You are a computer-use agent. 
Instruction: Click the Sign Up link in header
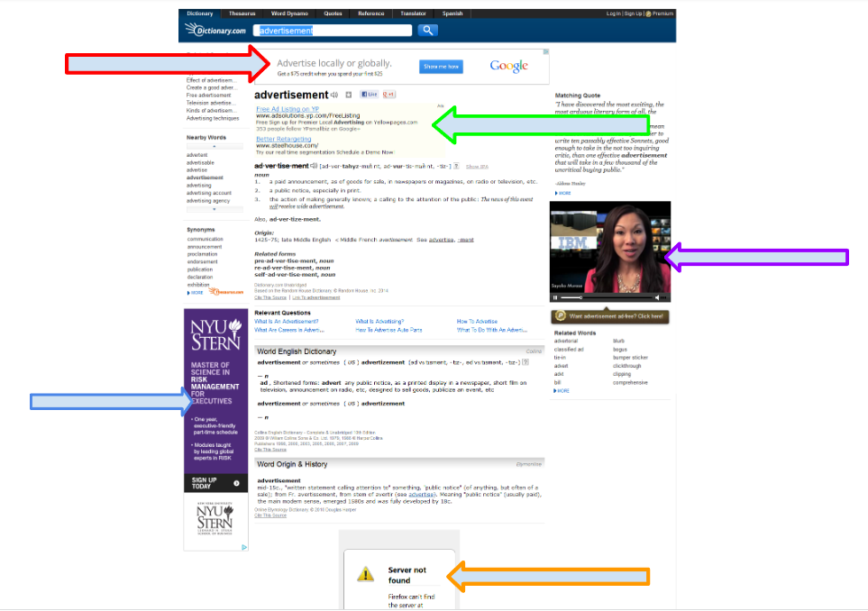coord(634,14)
